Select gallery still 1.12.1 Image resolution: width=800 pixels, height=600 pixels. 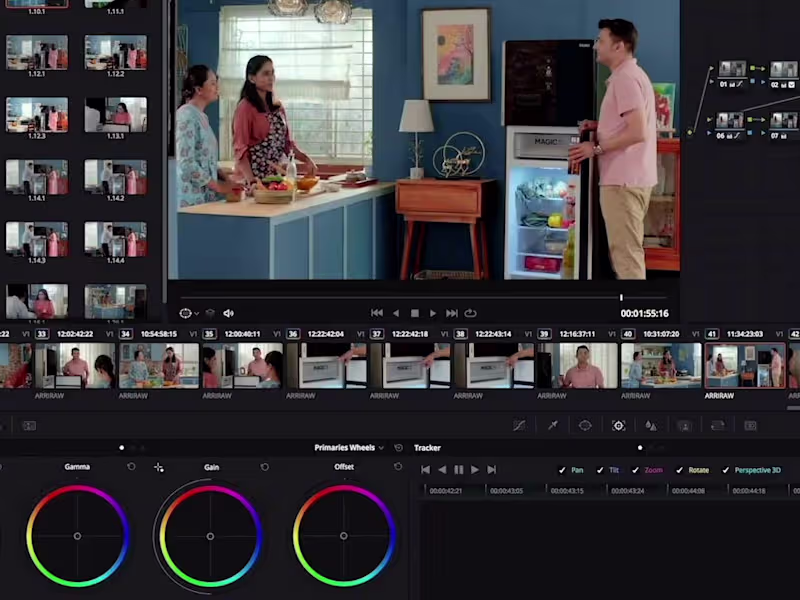[x=37, y=52]
